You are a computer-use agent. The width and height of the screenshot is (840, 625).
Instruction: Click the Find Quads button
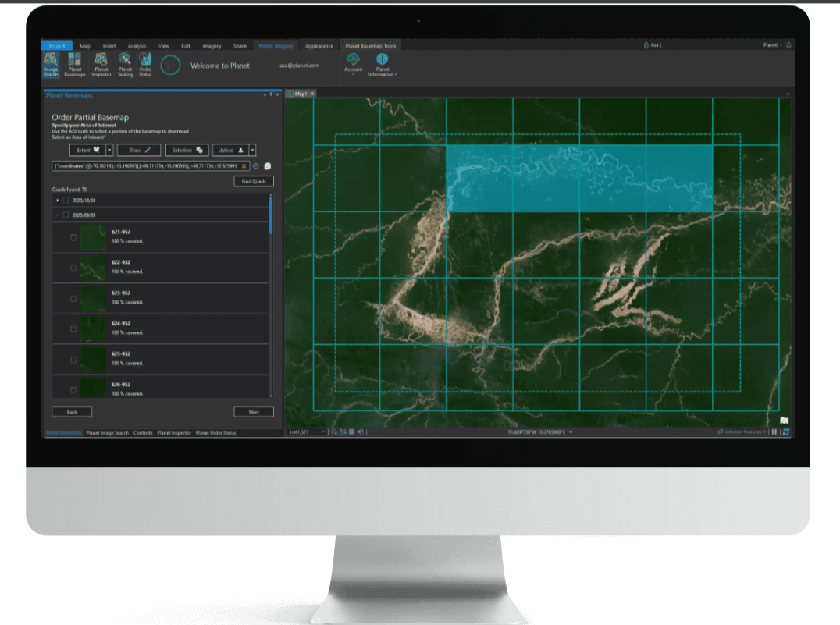coord(254,182)
